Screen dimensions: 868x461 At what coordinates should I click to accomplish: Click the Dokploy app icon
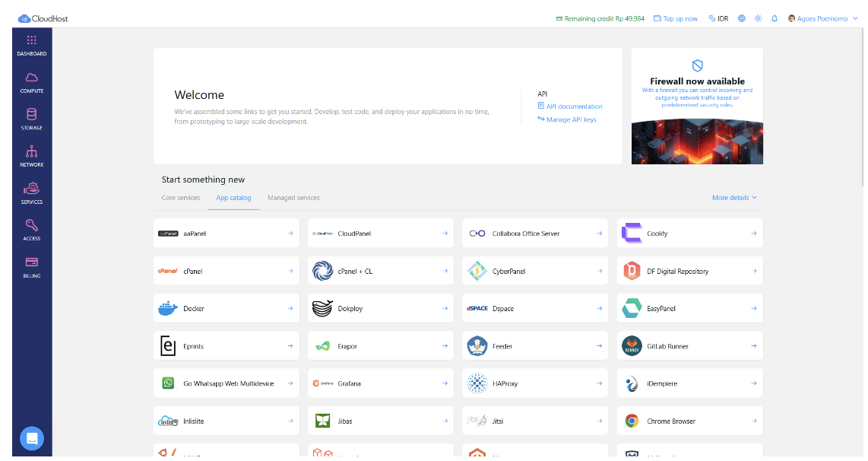322,309
